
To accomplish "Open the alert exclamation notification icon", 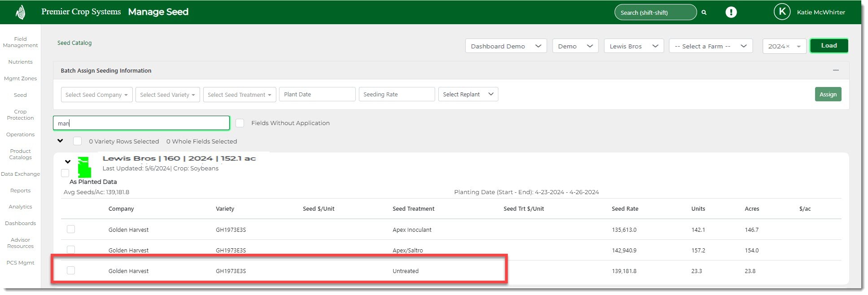I will [731, 13].
